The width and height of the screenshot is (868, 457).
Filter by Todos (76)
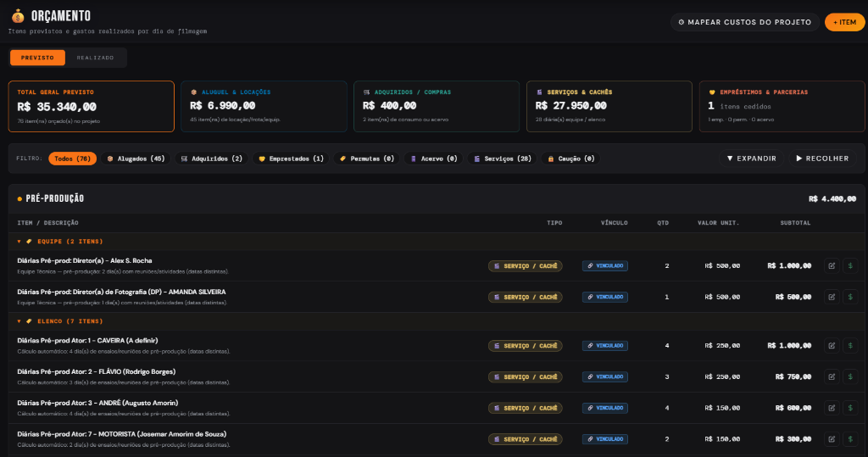[x=73, y=159]
